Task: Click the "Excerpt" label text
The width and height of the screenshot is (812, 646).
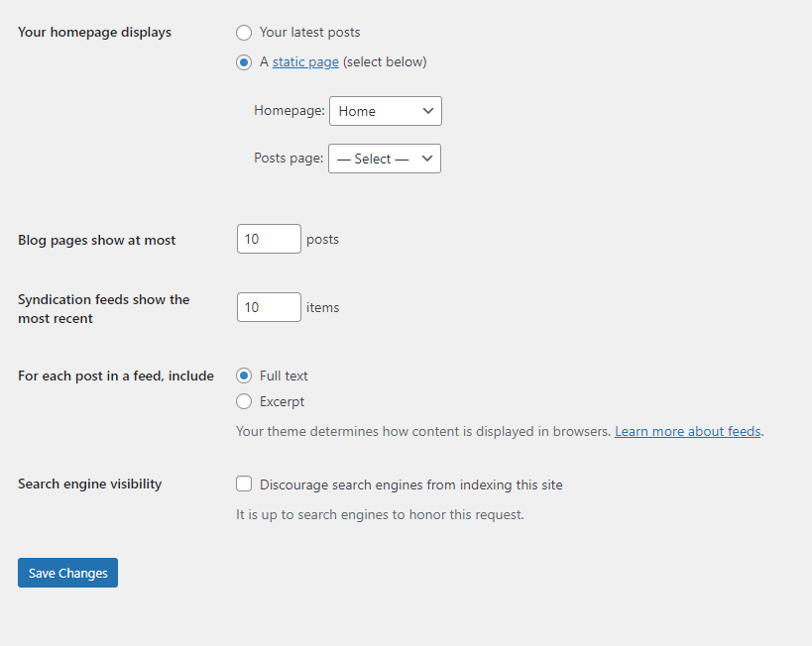Action: 282,401
